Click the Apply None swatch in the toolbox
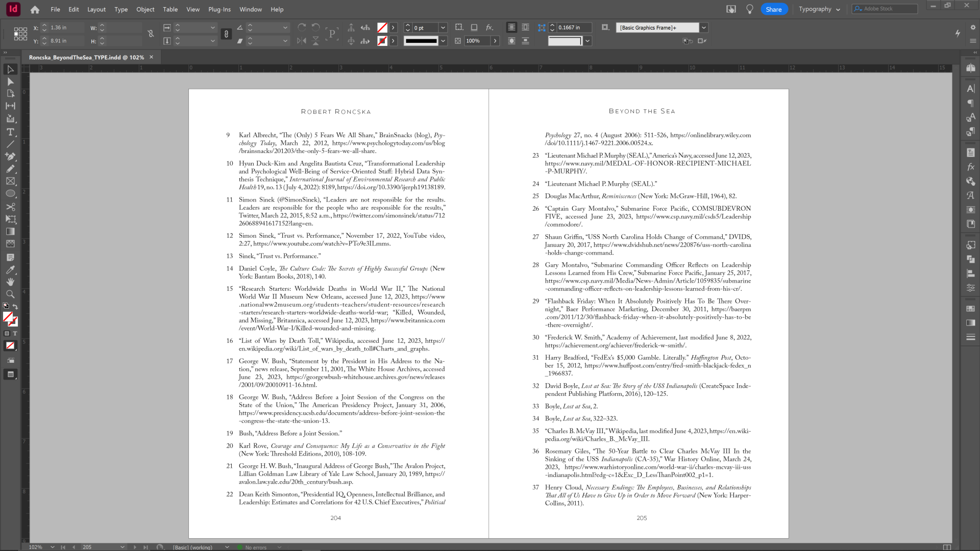This screenshot has height=551, width=980. click(10, 346)
